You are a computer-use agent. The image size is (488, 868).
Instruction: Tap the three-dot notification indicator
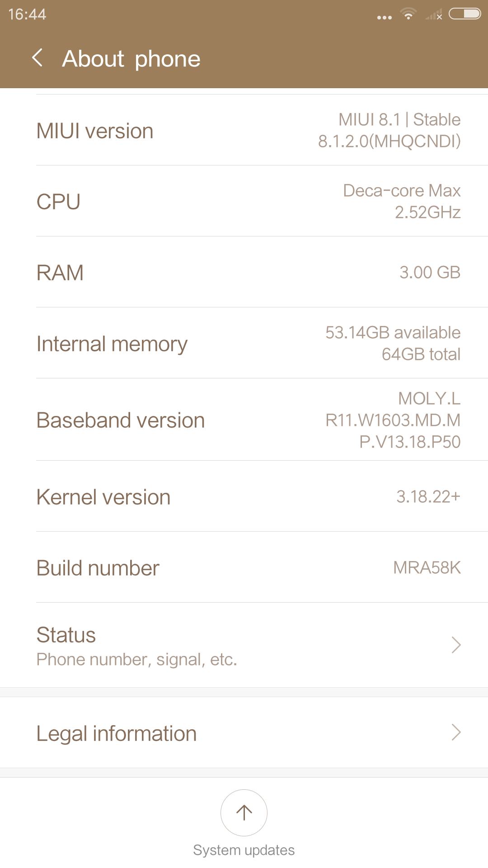[x=385, y=18]
